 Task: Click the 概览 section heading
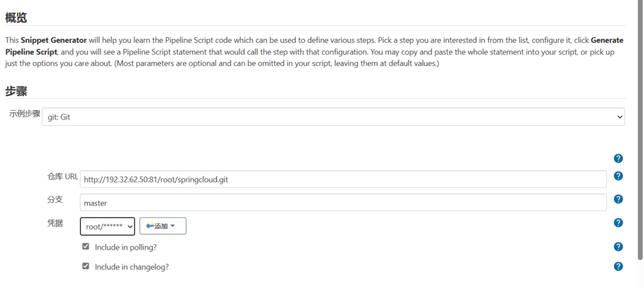coord(16,18)
